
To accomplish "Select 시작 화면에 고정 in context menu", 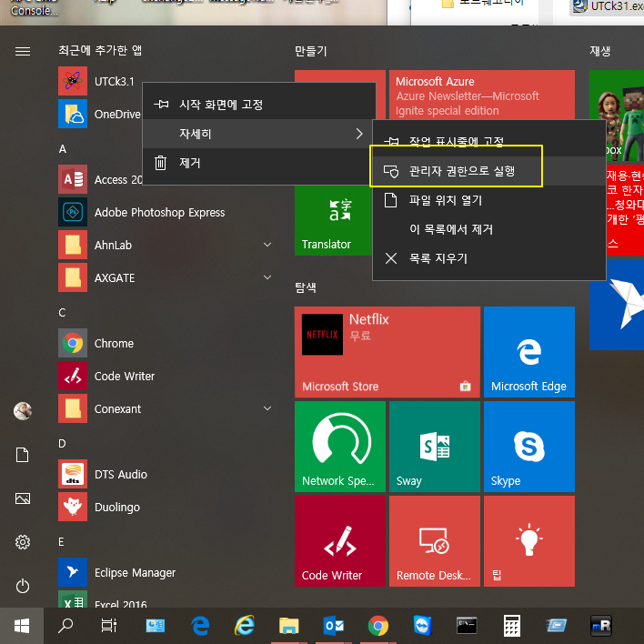I will click(258, 105).
